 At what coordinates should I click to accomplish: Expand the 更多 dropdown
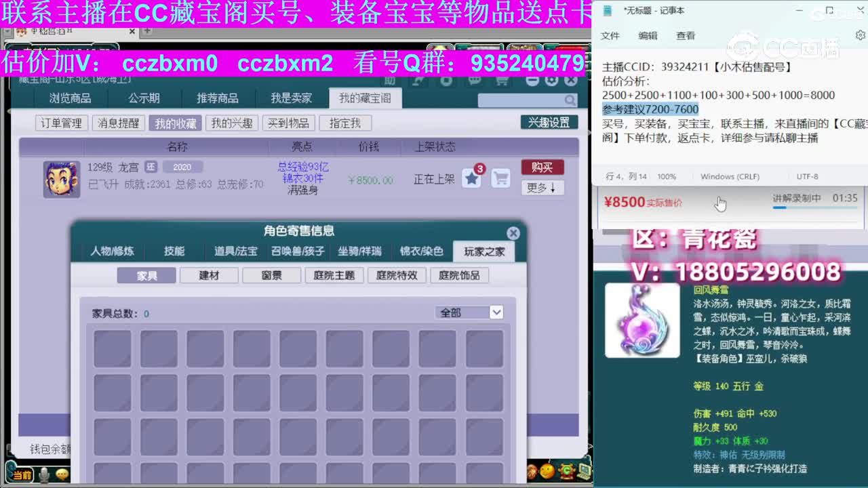(x=542, y=188)
